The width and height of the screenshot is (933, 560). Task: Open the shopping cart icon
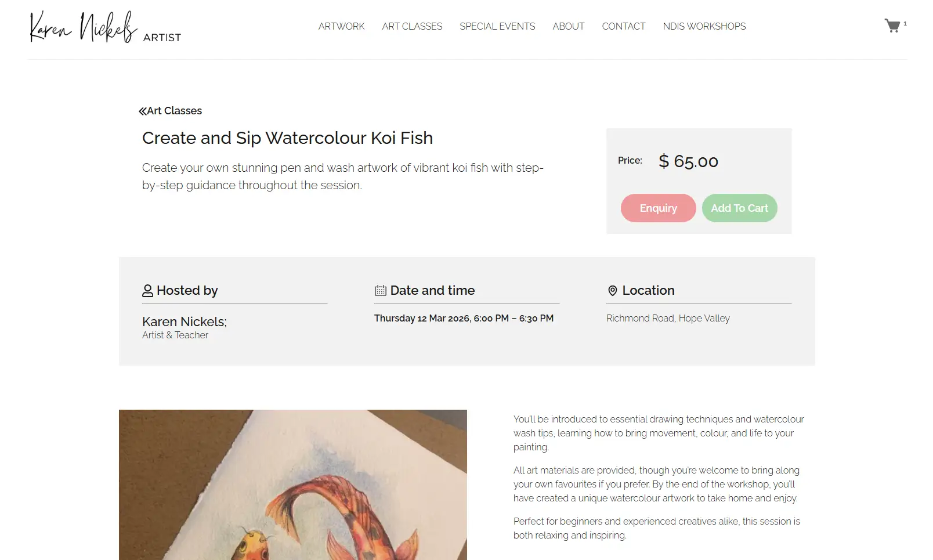pyautogui.click(x=892, y=26)
